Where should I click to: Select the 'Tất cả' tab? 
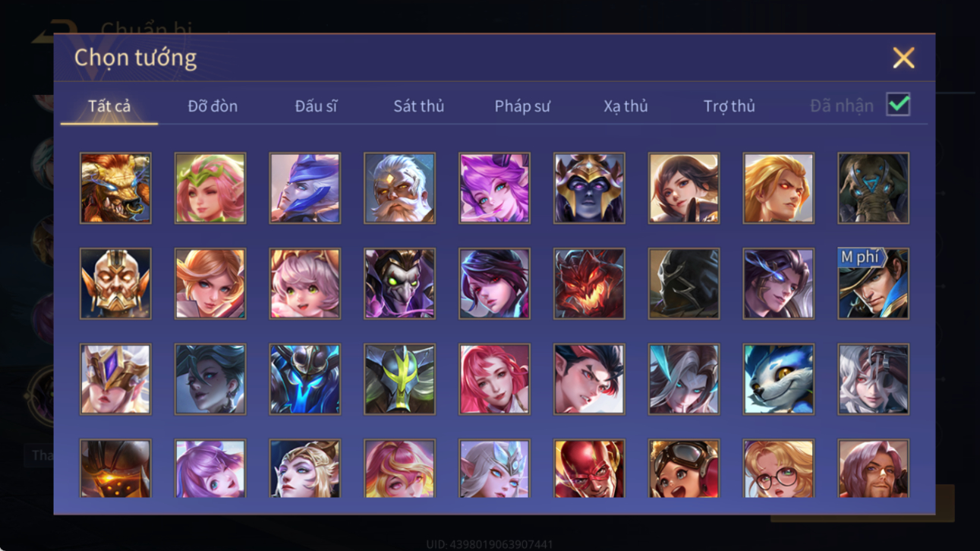coord(109,106)
